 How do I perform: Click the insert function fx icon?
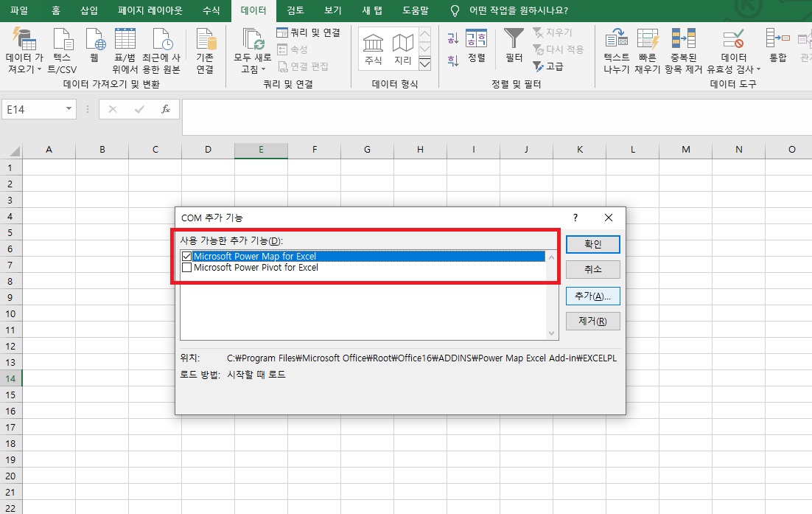(x=166, y=109)
